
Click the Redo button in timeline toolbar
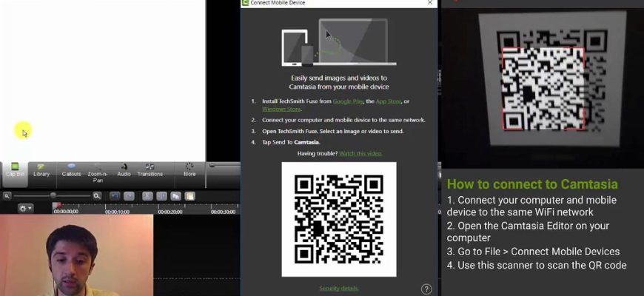point(130,196)
